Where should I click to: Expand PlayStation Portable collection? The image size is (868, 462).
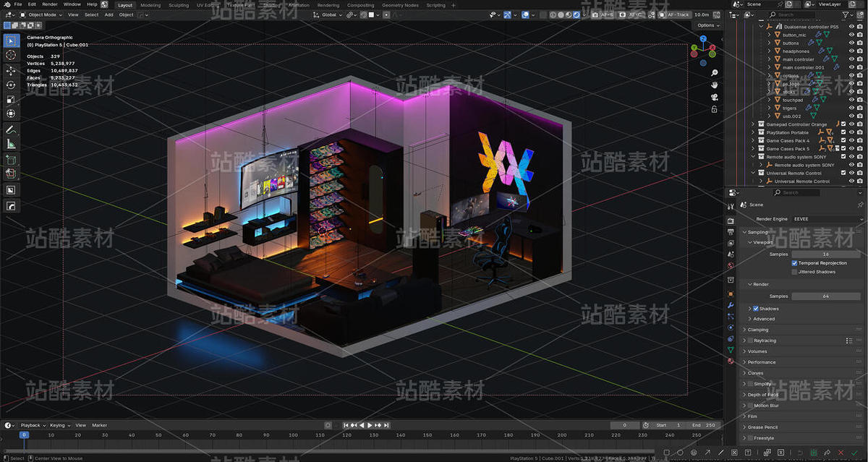point(752,132)
